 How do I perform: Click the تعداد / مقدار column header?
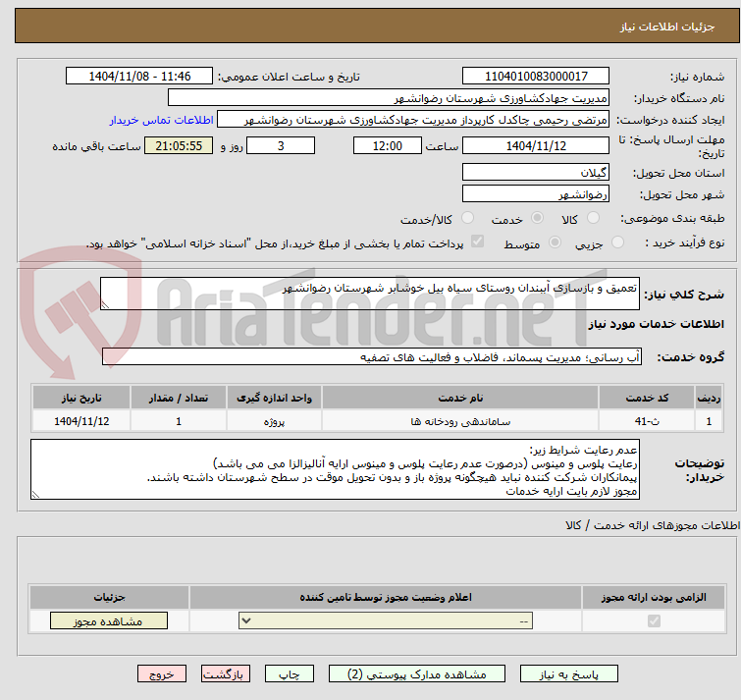point(179,398)
